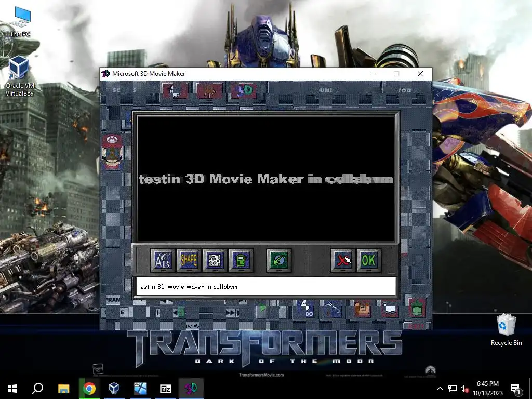Click the green rotating globe icon
The width and height of the screenshot is (532, 399).
(279, 260)
